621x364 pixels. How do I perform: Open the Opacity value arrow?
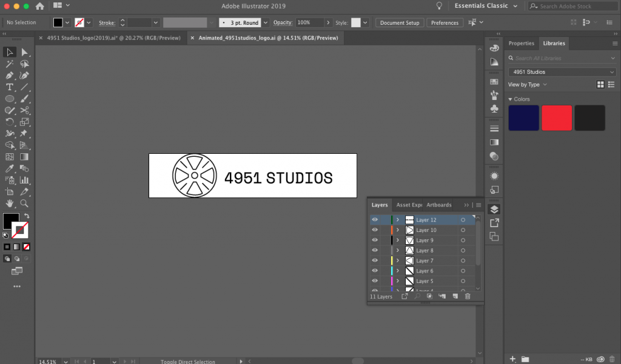(328, 22)
